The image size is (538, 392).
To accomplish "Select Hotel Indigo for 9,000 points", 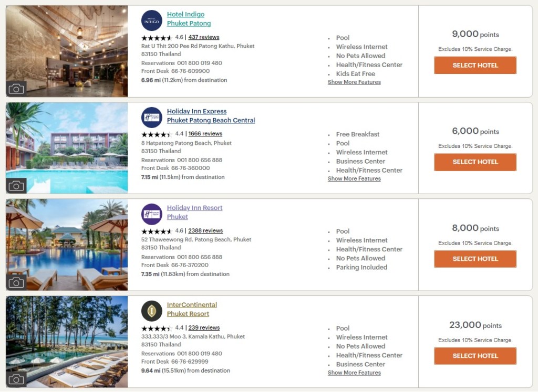I will coord(475,65).
